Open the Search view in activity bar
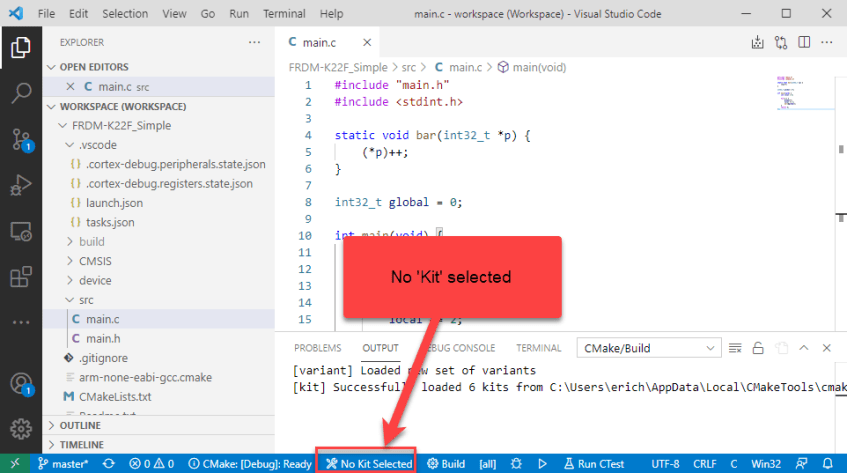The height and width of the screenshot is (473, 847). (x=21, y=93)
